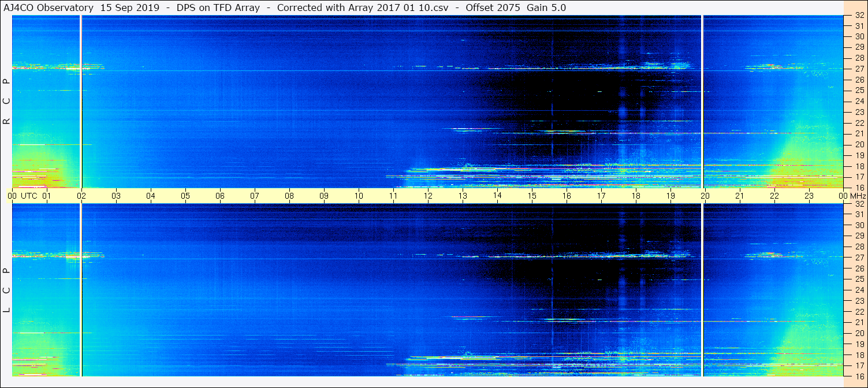Click LCP panel frequency label 16

click(x=859, y=376)
